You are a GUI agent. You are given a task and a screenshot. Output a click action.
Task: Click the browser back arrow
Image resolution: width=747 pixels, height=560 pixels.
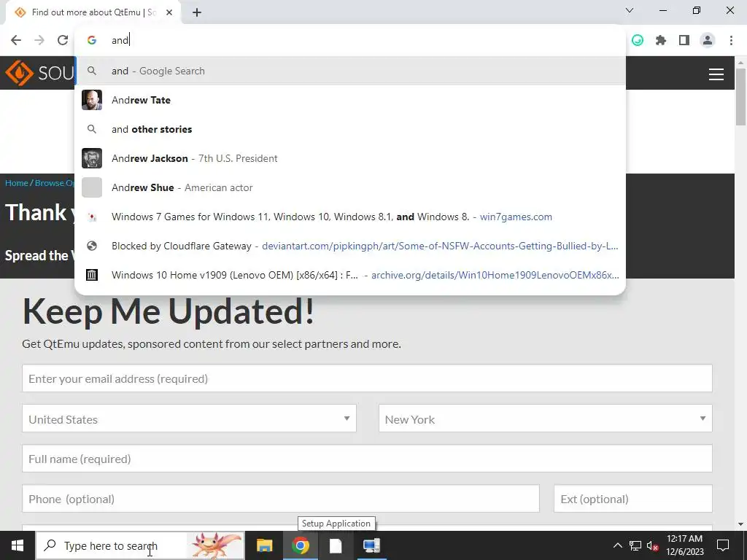16,40
